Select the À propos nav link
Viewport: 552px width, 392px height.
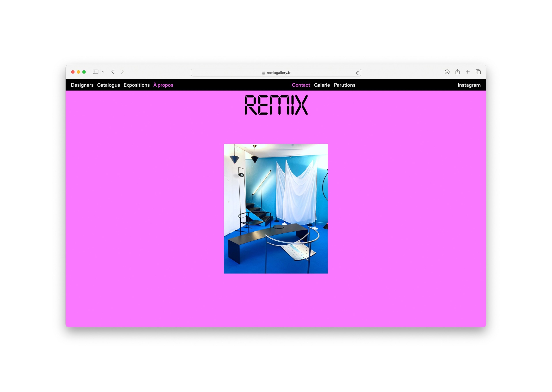tap(163, 85)
